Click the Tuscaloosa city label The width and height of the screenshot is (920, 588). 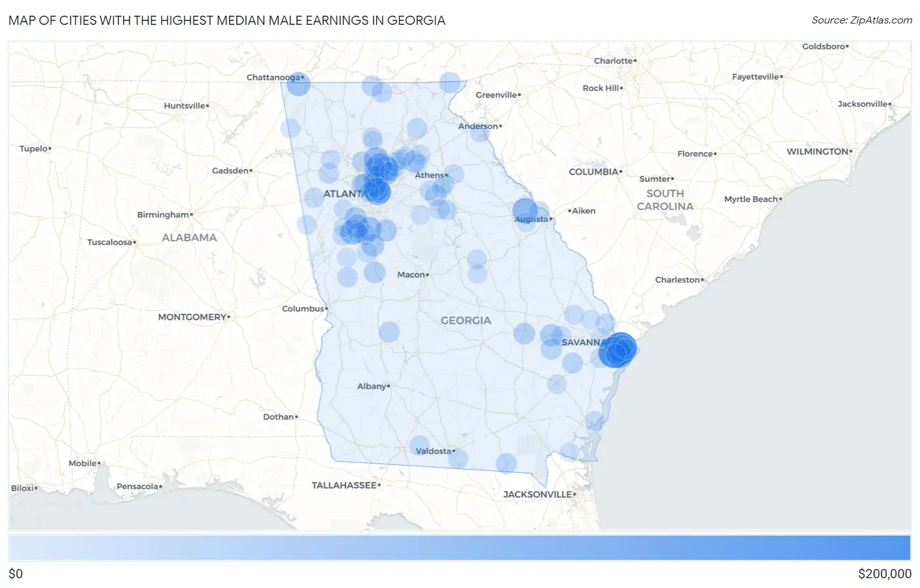click(x=110, y=242)
